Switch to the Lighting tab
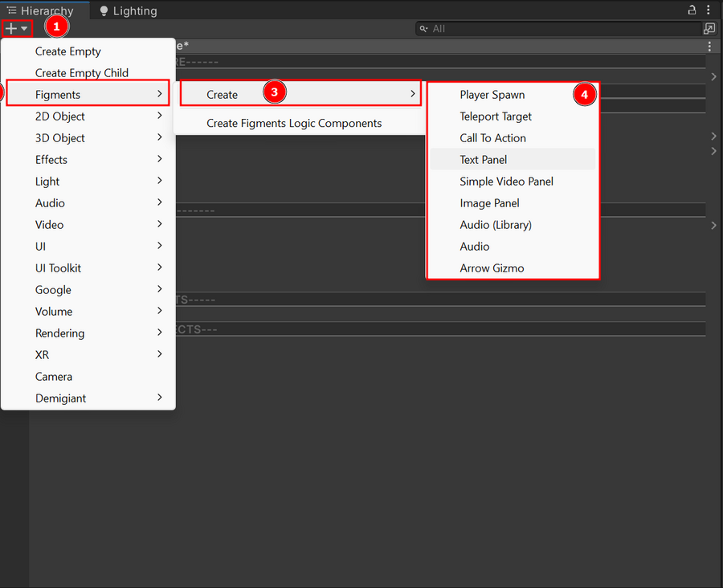This screenshot has width=723, height=588. point(129,10)
